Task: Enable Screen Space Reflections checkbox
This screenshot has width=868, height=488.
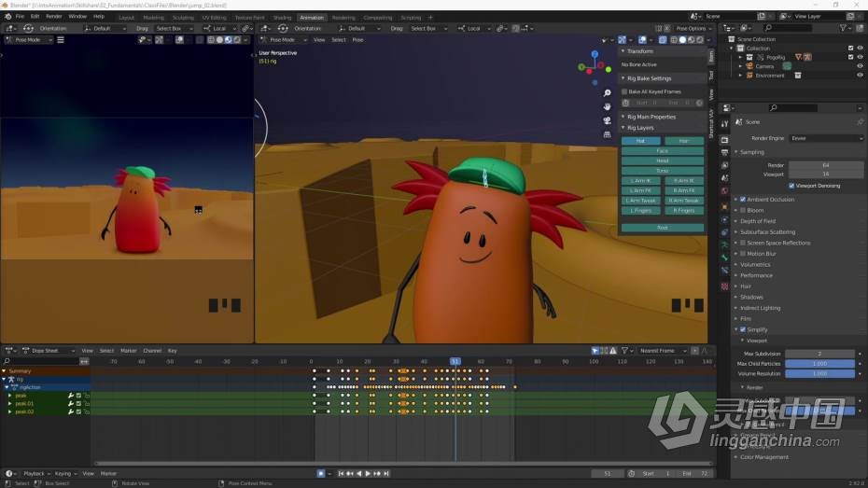Action: [743, 243]
